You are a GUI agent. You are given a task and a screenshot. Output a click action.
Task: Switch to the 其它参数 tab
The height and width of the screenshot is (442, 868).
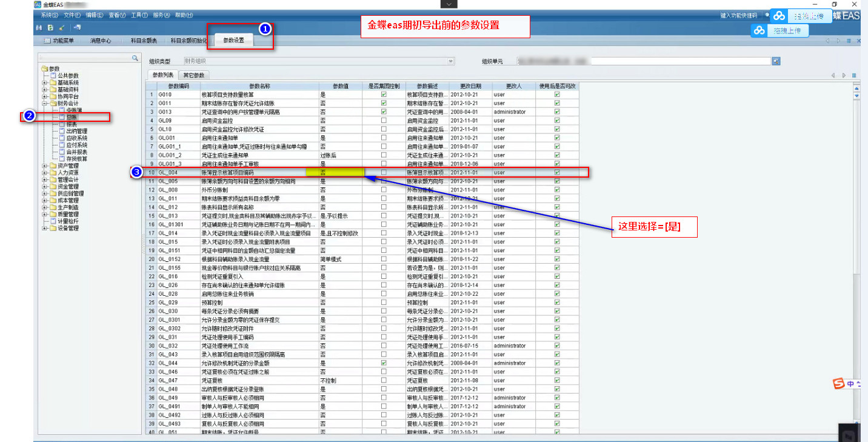pos(193,75)
